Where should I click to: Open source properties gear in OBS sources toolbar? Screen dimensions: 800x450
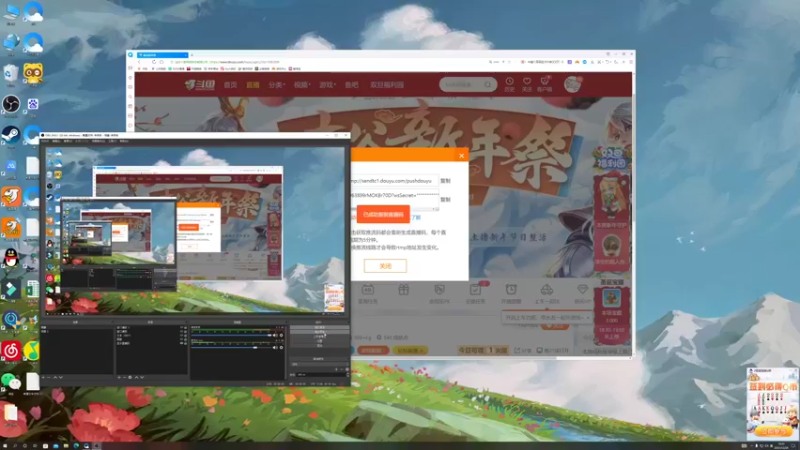click(130, 377)
